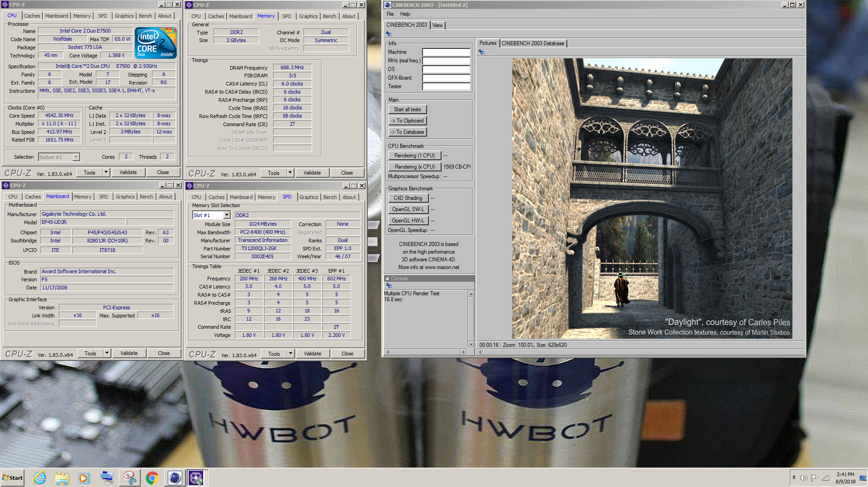Image resolution: width=868 pixels, height=487 pixels.
Task: Click the To Clipboard button
Action: click(x=407, y=121)
